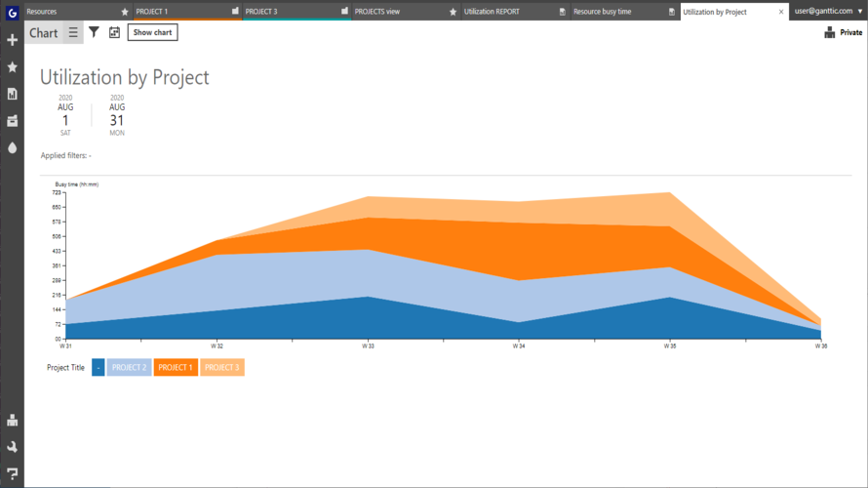Click the star icon on Resources tab
868x488 pixels.
click(x=125, y=12)
